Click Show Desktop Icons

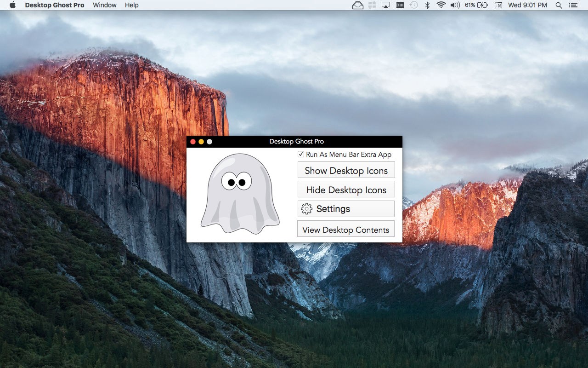click(346, 170)
